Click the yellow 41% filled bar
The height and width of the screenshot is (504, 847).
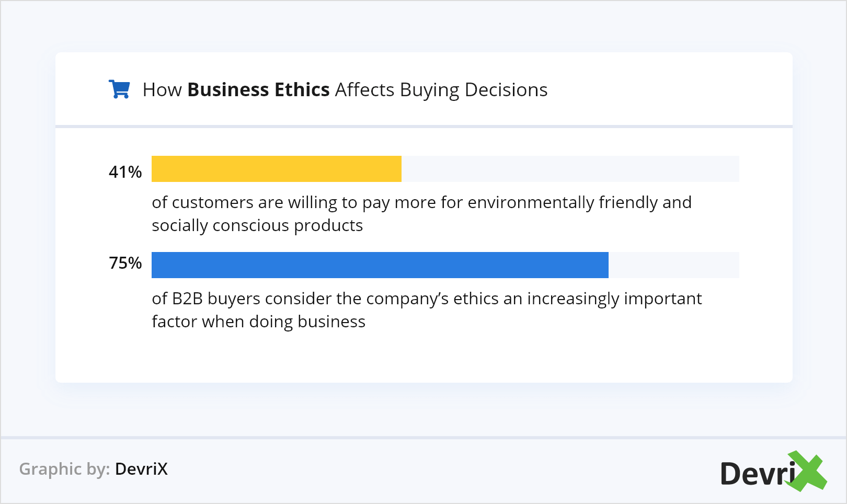pyautogui.click(x=276, y=169)
